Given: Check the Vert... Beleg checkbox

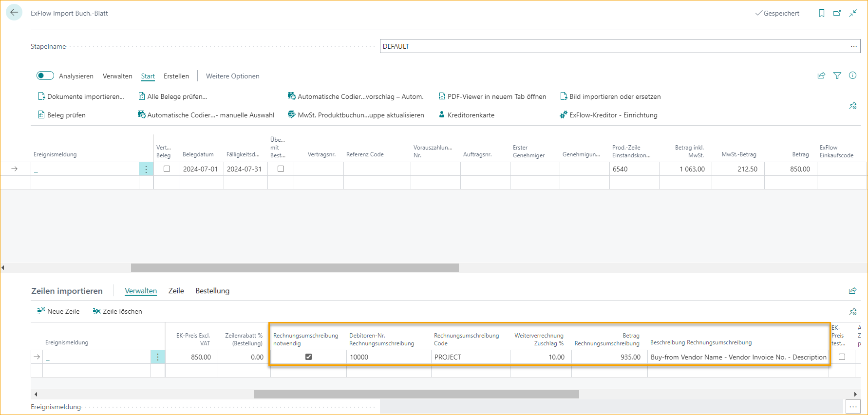Looking at the screenshot, I should (167, 169).
